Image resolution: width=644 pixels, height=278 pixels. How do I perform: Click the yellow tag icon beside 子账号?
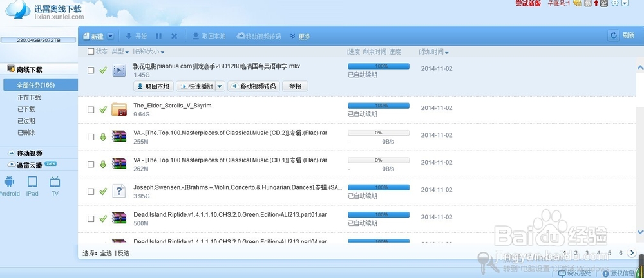(x=578, y=3)
